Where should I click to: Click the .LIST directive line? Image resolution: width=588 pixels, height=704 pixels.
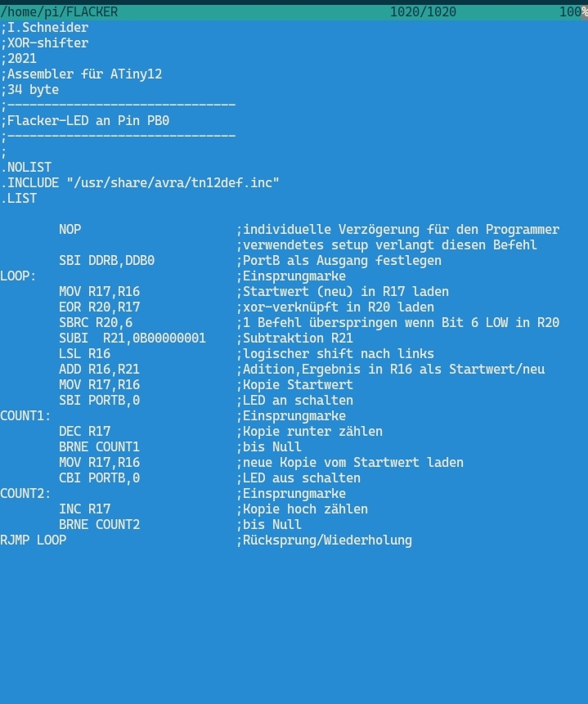[19, 199]
